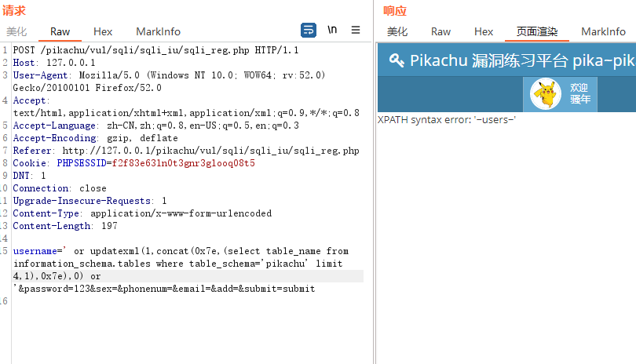Click the Referer header URL
This screenshot has width=636, height=364.
pos(211,151)
